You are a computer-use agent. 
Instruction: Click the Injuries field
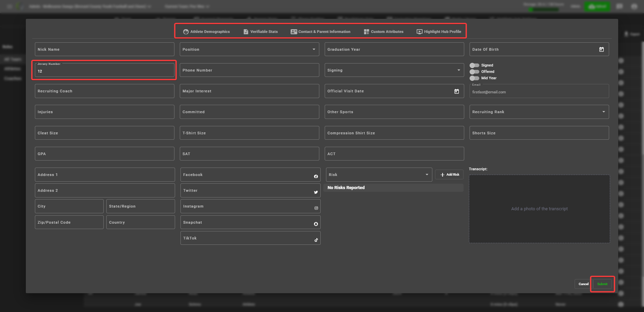tap(105, 112)
